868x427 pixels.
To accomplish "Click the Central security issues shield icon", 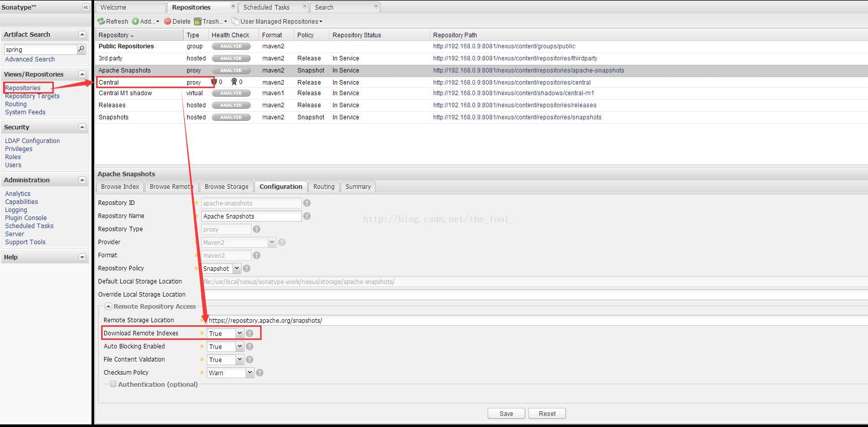I will coord(214,82).
